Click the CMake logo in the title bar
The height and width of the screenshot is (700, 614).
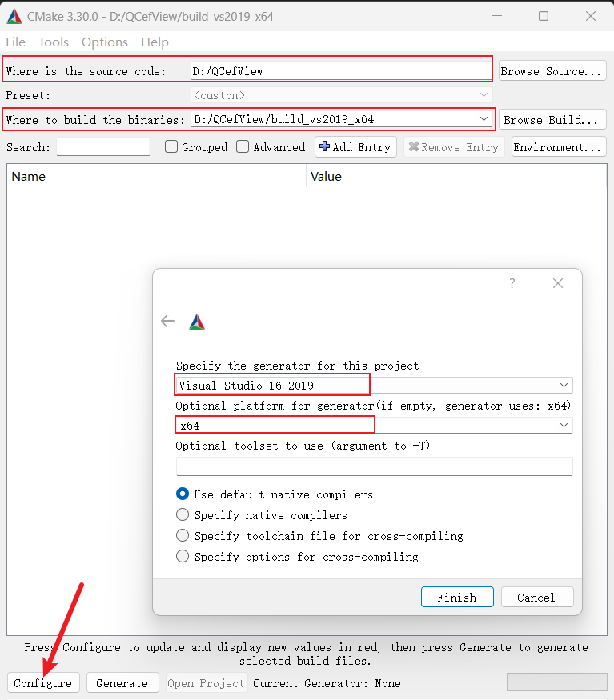pyautogui.click(x=14, y=17)
